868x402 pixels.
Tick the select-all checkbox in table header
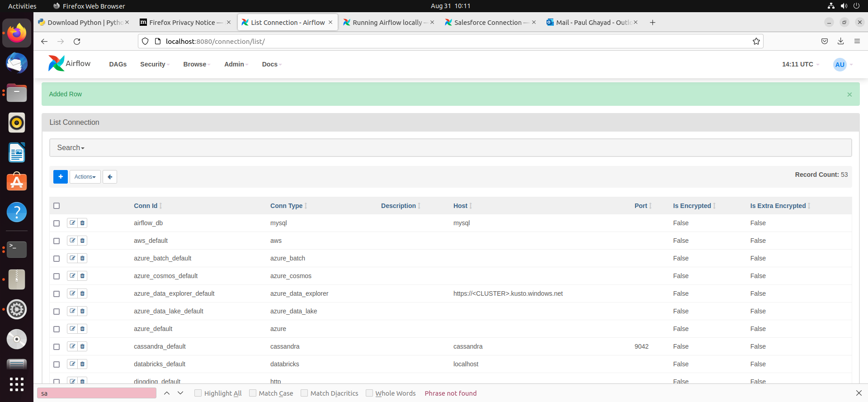(x=57, y=206)
